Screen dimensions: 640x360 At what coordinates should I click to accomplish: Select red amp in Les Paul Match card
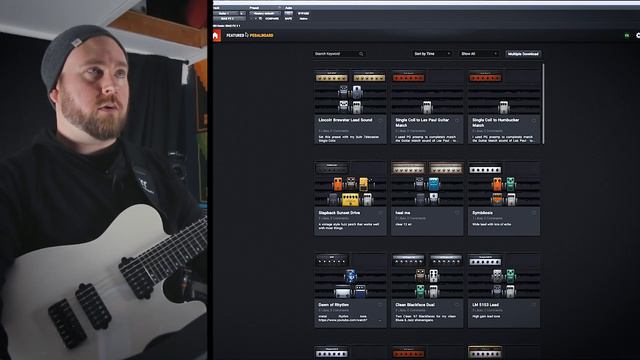coord(409,77)
